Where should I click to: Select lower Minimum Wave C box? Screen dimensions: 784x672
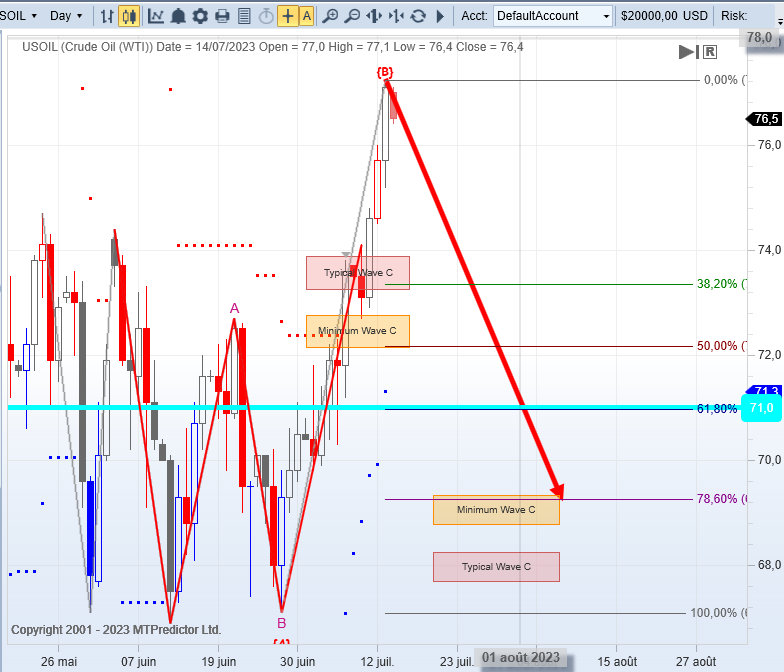496,510
